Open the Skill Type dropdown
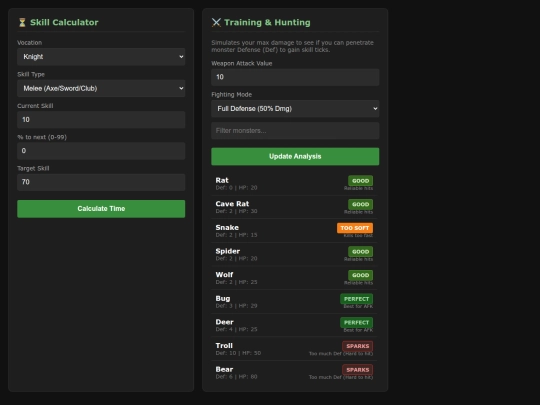This screenshot has height=405, width=540. (101, 89)
